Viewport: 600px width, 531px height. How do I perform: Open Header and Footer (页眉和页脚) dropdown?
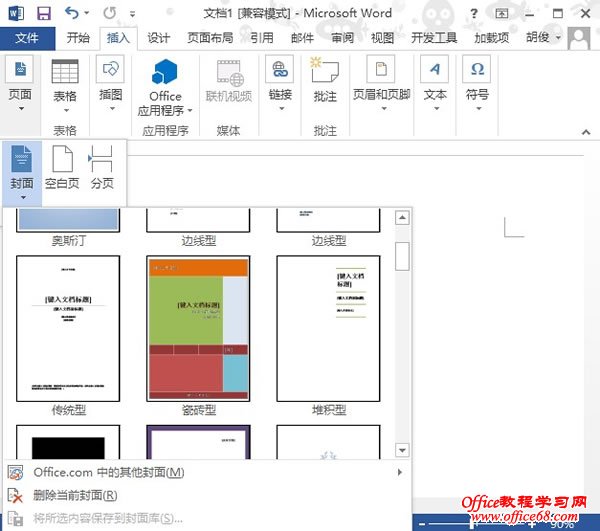coord(379,96)
